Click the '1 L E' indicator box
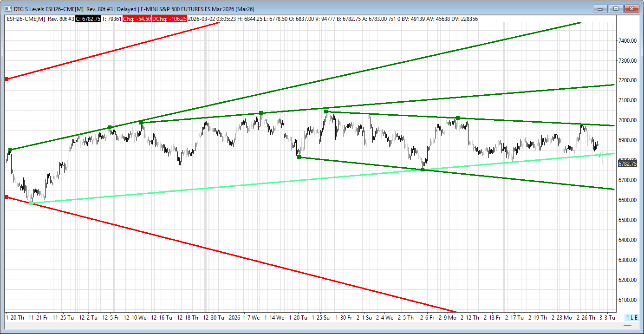This screenshot has height=334, width=644. click(631, 317)
